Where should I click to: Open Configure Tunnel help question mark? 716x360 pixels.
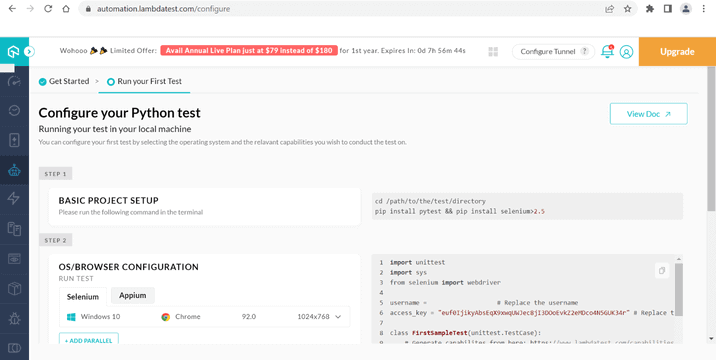coord(584,51)
